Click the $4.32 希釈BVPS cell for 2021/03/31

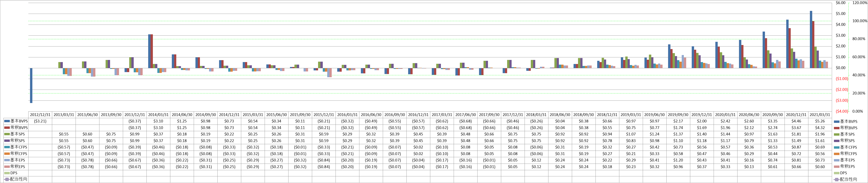tap(820, 128)
